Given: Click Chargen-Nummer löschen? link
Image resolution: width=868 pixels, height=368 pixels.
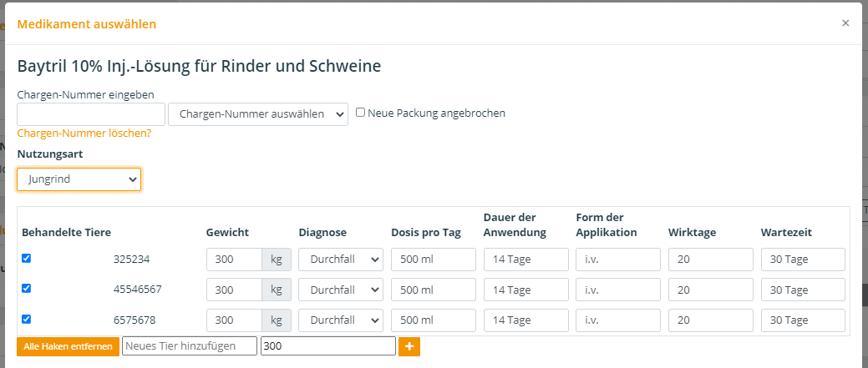Looking at the screenshot, I should pyautogui.click(x=84, y=134).
